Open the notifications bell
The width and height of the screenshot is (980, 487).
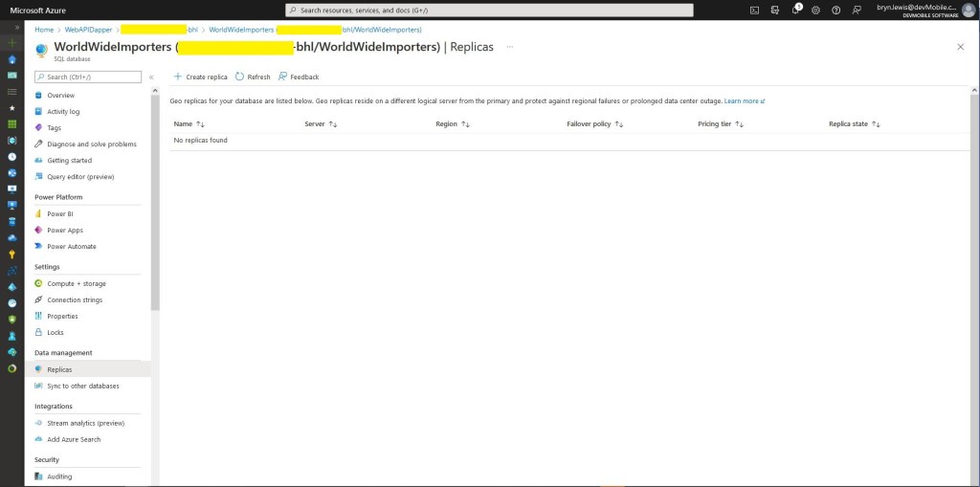pyautogui.click(x=795, y=10)
